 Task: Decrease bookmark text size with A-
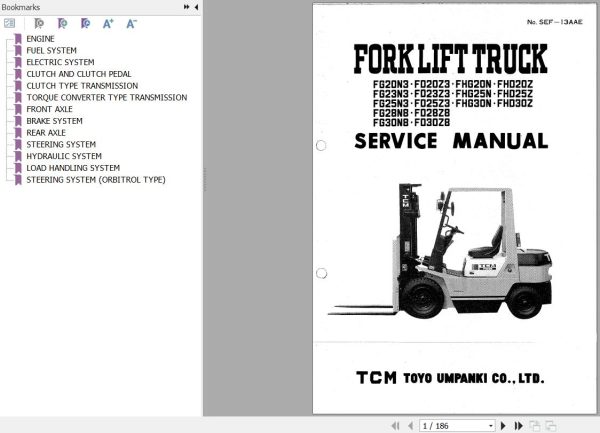[132, 24]
